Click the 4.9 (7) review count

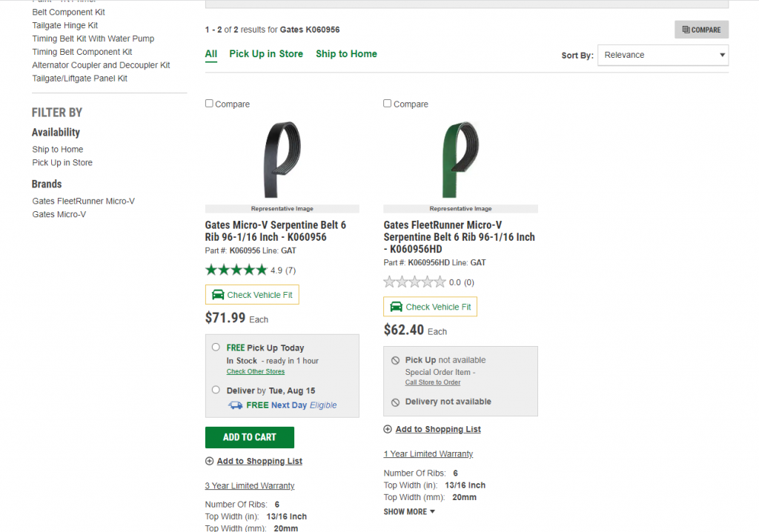pyautogui.click(x=283, y=270)
